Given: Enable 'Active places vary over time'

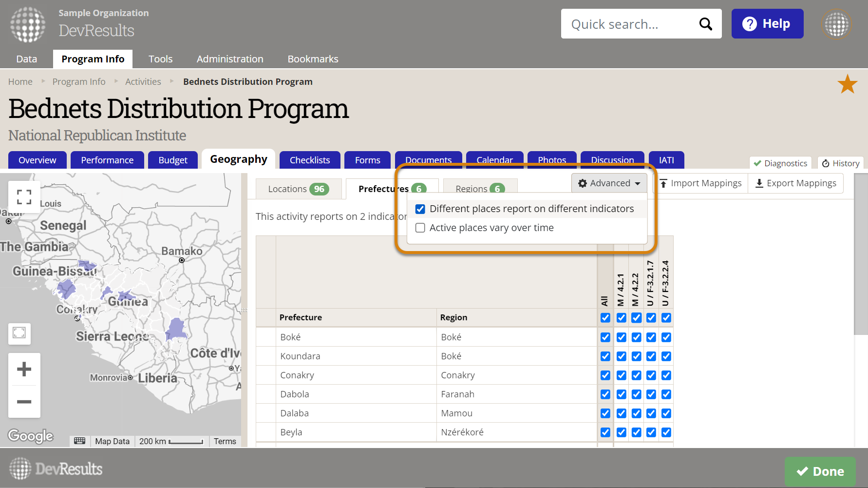Looking at the screenshot, I should pos(420,228).
